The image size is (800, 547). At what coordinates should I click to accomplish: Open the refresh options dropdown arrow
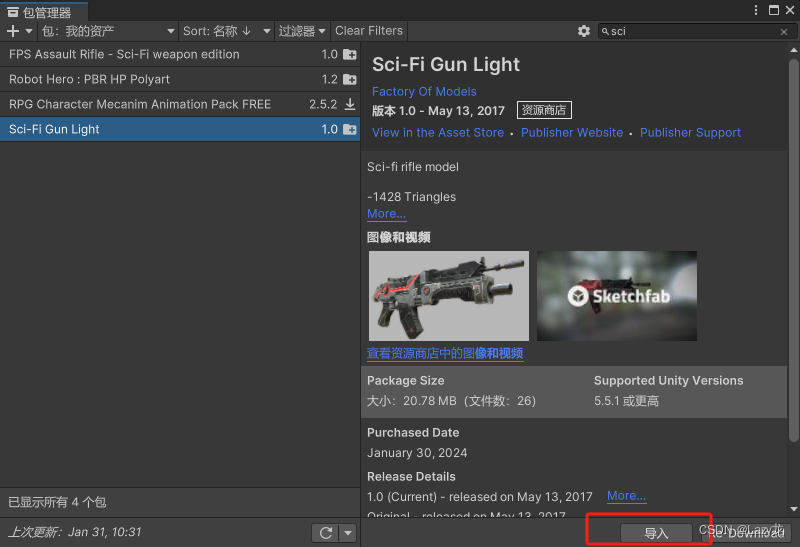coord(348,533)
